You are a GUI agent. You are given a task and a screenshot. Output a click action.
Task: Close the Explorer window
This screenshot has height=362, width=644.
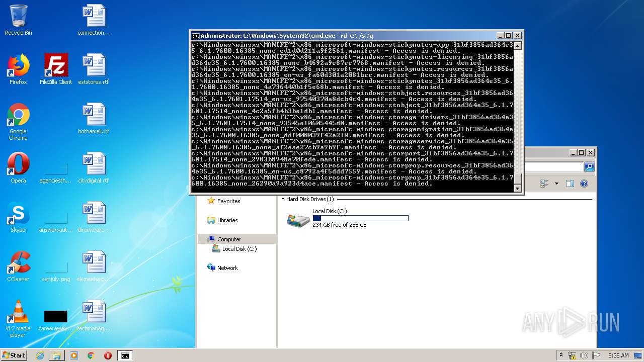pyautogui.click(x=591, y=153)
